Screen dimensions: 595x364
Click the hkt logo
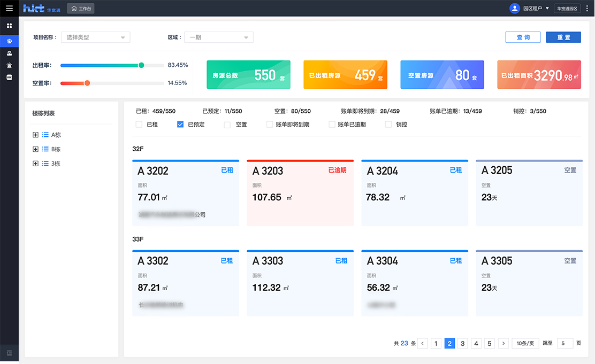42,9
